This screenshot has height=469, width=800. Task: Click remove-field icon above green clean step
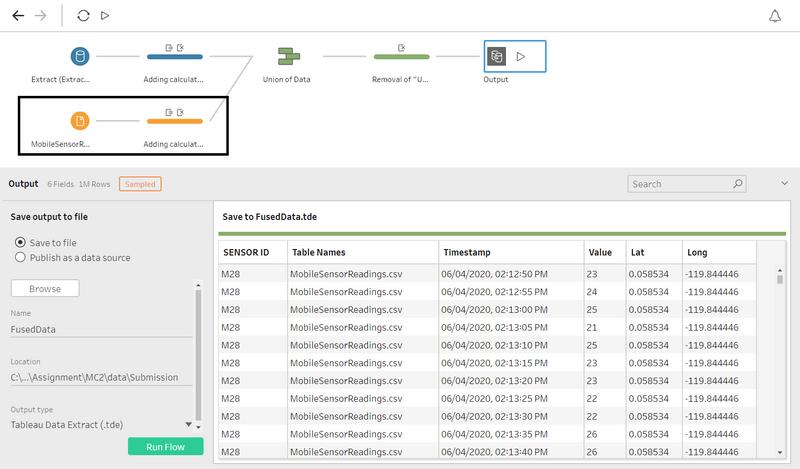[402, 47]
